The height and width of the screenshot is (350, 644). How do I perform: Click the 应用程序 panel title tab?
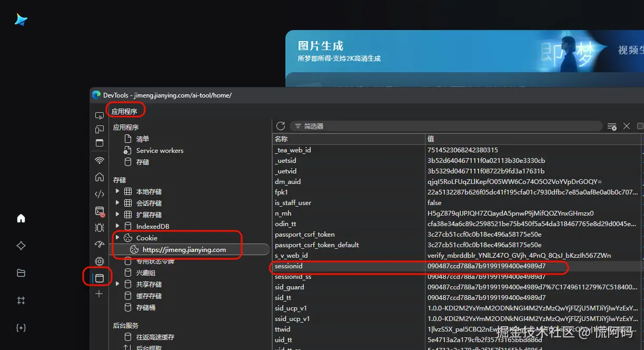pyautogui.click(x=124, y=111)
